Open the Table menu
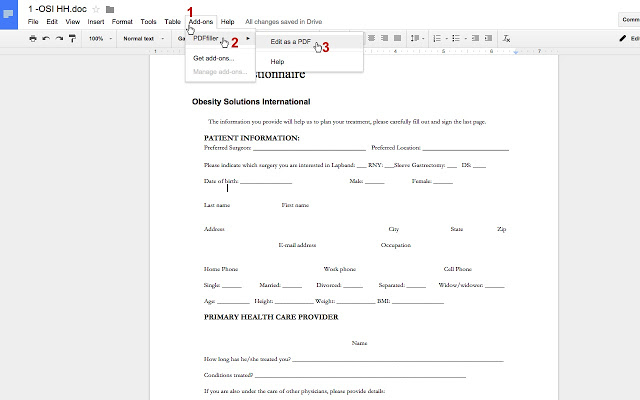The image size is (640, 400). (x=172, y=22)
